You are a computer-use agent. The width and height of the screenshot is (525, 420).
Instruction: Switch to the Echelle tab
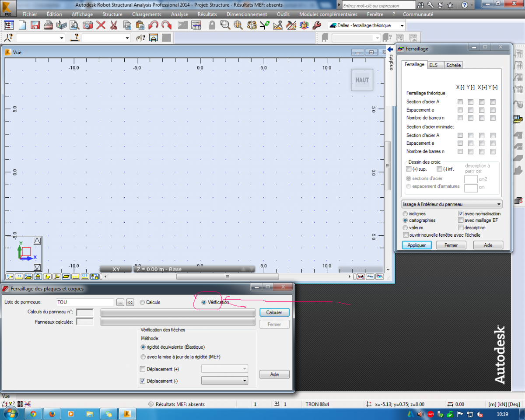click(454, 65)
